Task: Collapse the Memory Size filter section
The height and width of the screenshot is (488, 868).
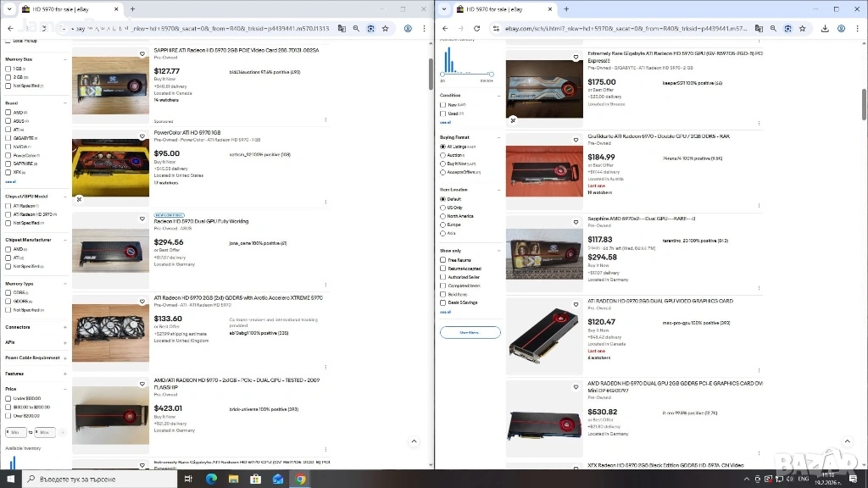Action: pyautogui.click(x=64, y=59)
